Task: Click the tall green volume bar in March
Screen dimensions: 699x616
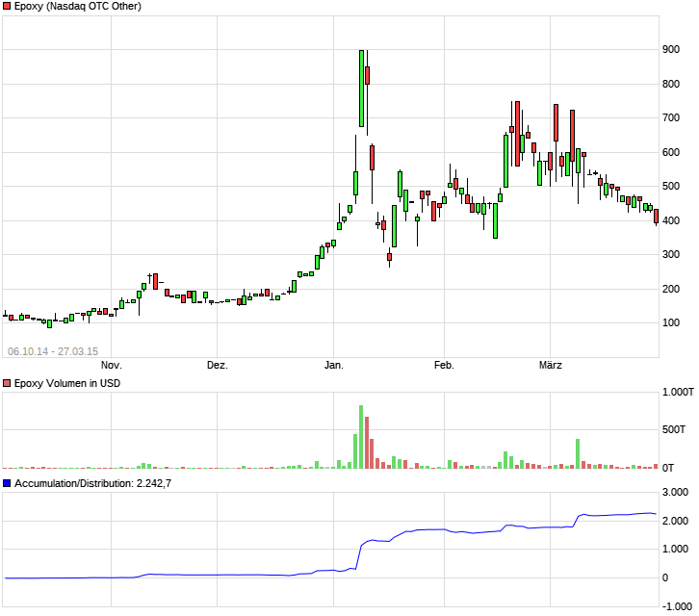Action: tap(578, 453)
